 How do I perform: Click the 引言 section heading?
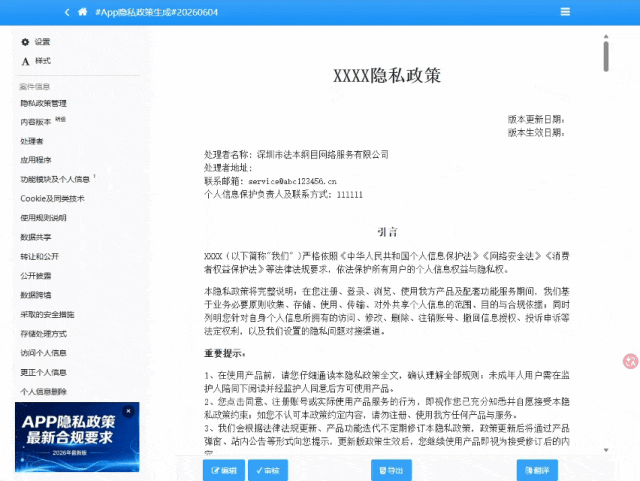387,232
